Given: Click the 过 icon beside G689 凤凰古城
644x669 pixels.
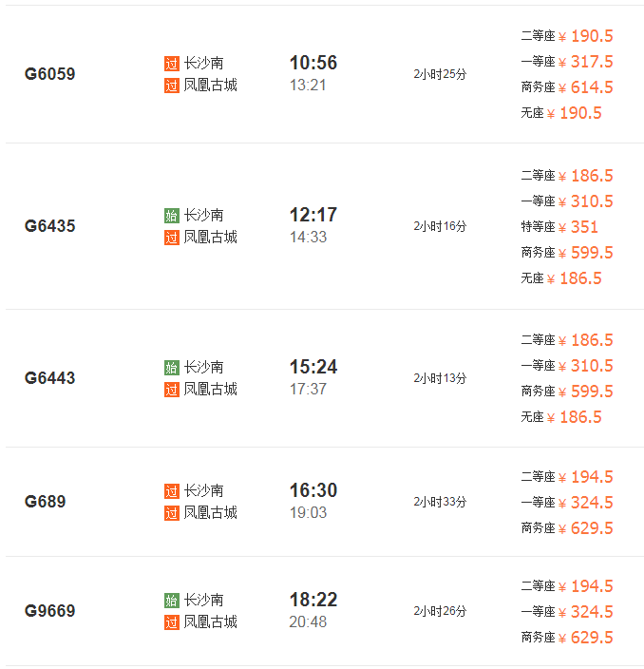Looking at the screenshot, I should pos(171,513).
